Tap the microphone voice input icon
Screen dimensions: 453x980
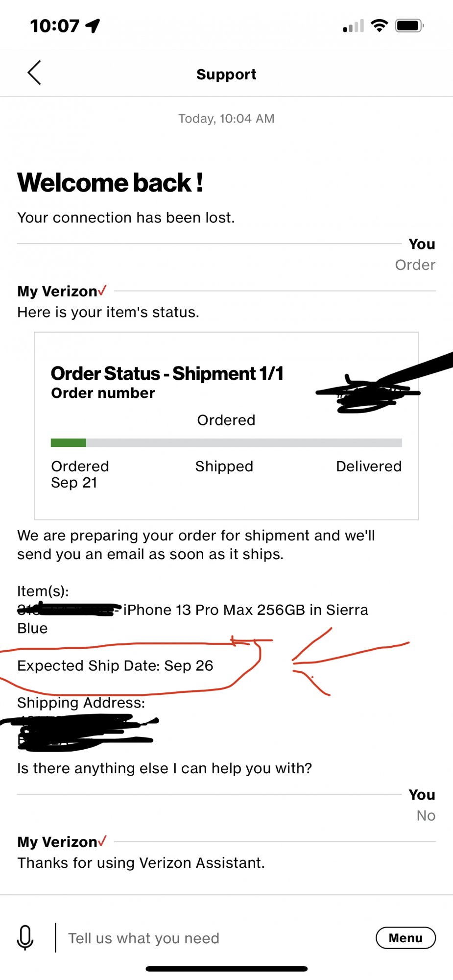[25, 938]
